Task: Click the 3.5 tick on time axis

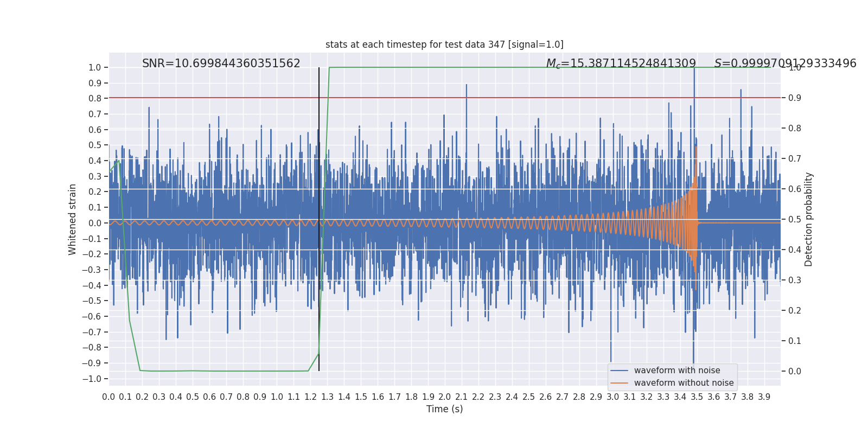Action: pos(697,397)
